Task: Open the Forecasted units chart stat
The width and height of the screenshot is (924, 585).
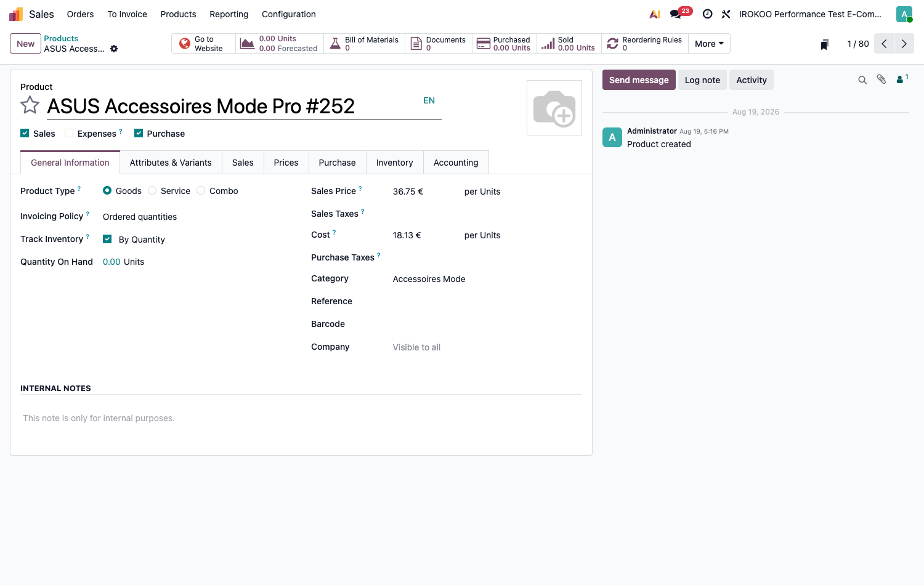Action: click(x=280, y=44)
